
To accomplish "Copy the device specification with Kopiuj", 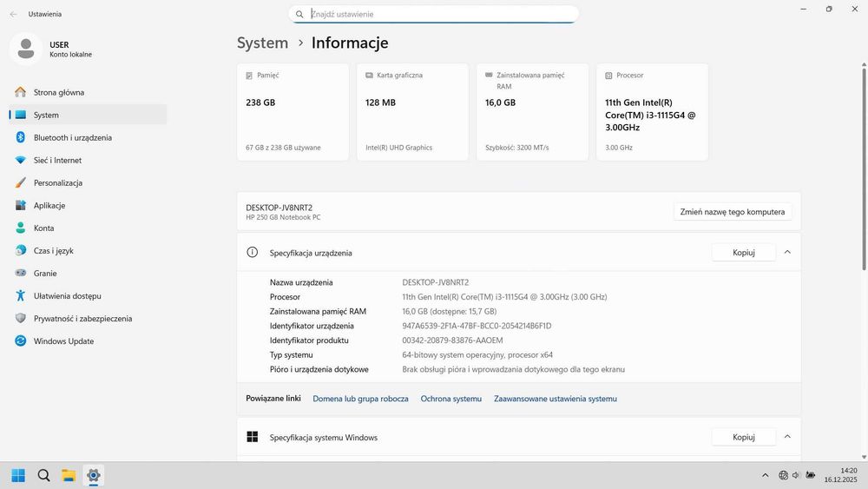I will 744,253.
